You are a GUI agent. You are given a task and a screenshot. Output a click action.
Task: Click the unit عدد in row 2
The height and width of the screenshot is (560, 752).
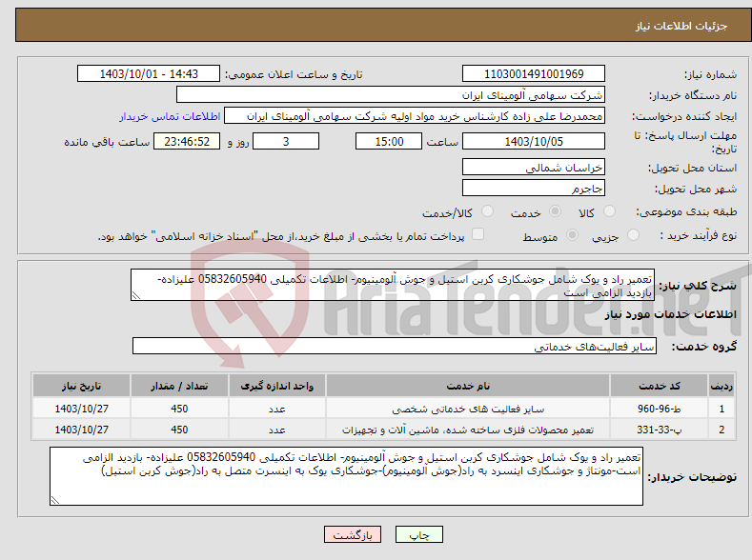(277, 430)
